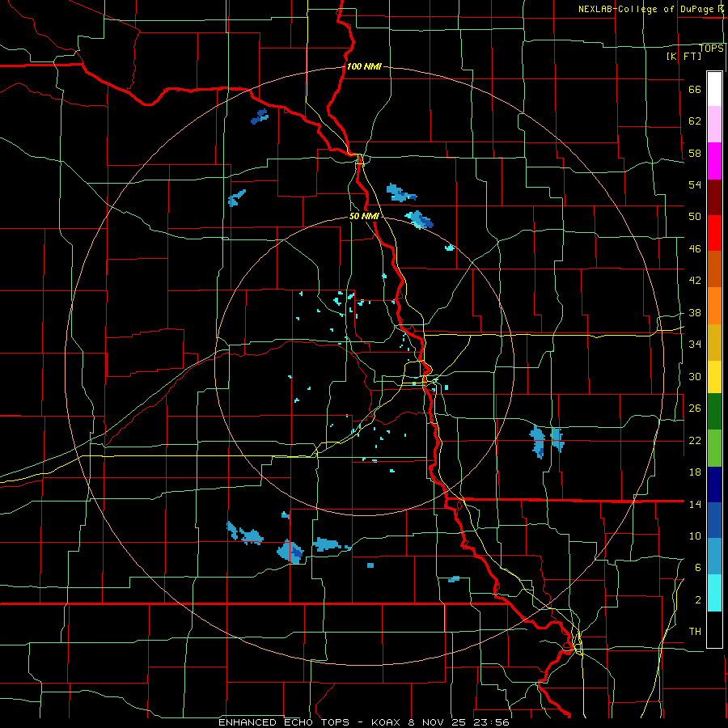Click the orange 42 kft legend swatch
This screenshot has height=728, width=728.
click(x=714, y=306)
